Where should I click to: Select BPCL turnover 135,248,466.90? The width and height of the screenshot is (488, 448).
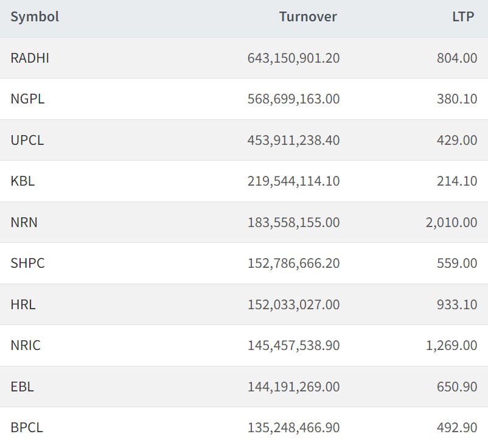coord(293,427)
